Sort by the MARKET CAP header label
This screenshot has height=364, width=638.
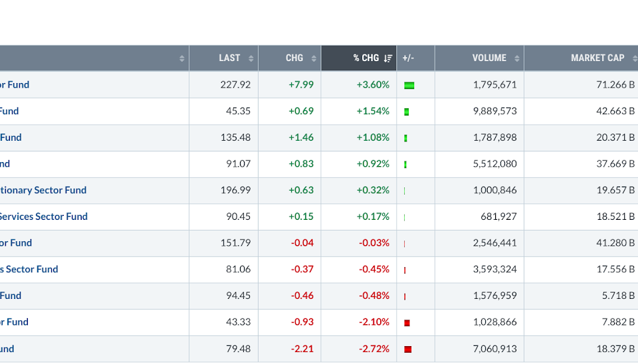597,58
